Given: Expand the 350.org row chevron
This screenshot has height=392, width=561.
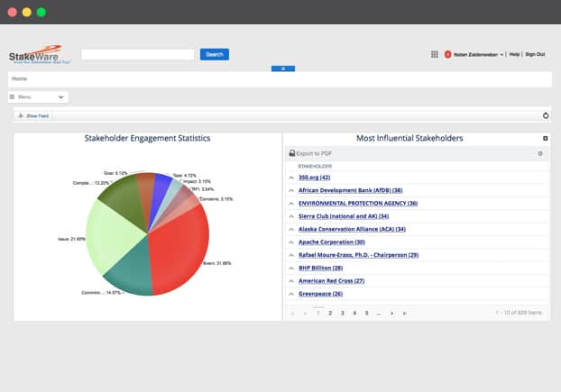Looking at the screenshot, I should click(x=291, y=178).
